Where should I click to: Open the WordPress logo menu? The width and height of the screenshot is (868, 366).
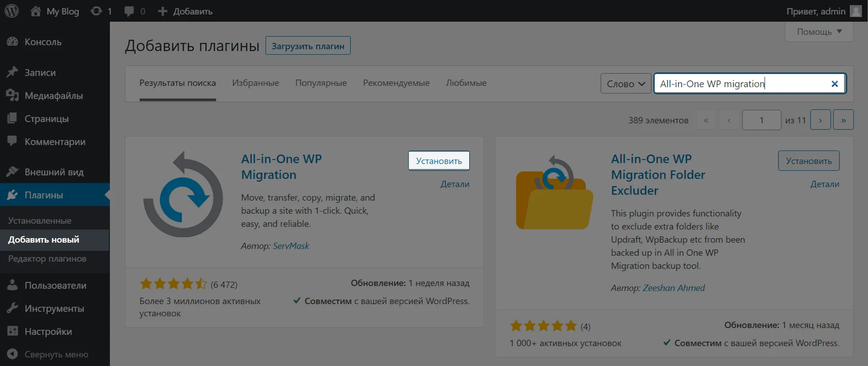click(12, 11)
